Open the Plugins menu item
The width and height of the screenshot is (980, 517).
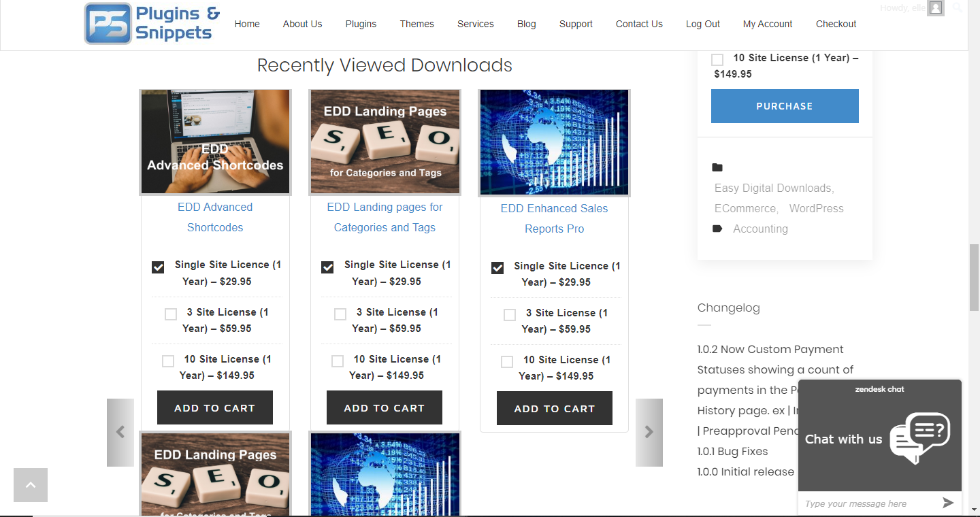coord(361,24)
